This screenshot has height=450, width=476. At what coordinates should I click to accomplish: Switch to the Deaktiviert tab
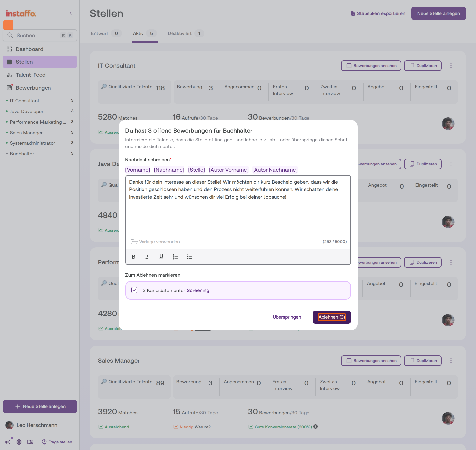pyautogui.click(x=186, y=33)
